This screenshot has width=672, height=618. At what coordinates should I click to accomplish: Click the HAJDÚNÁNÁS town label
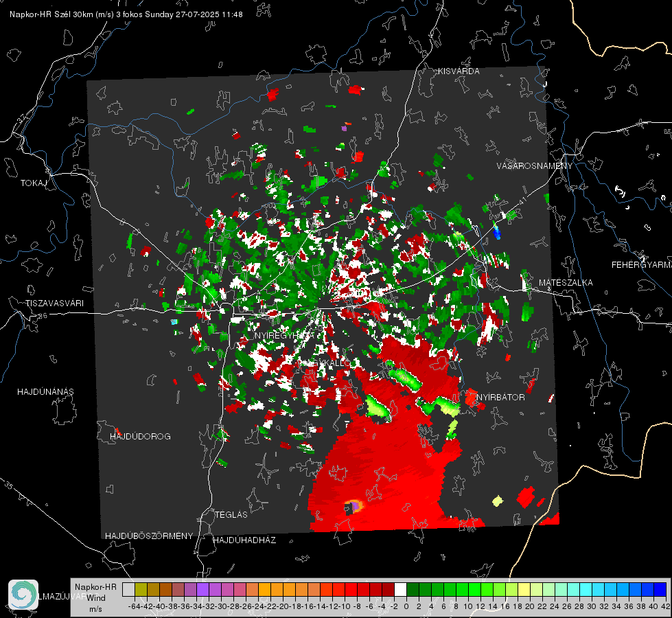(x=45, y=392)
